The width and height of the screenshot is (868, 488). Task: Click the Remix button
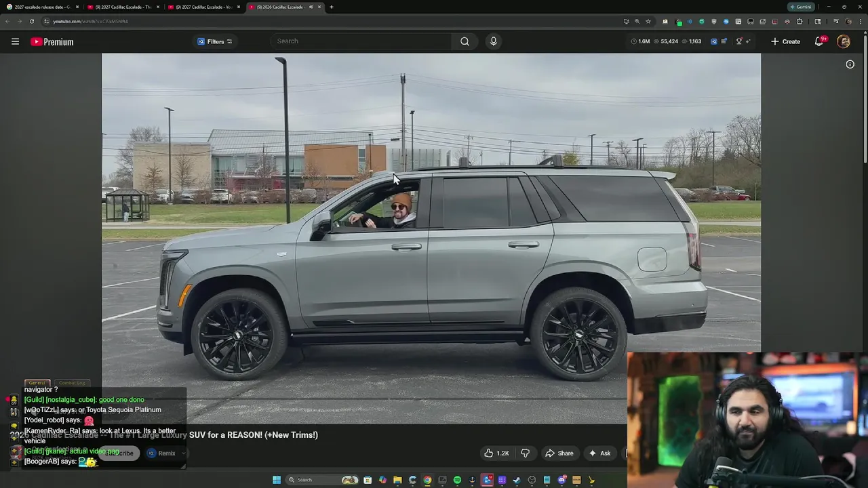161,453
